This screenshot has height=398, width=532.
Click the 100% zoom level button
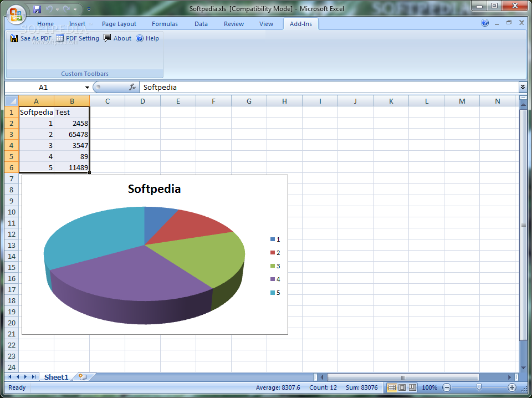(x=429, y=387)
